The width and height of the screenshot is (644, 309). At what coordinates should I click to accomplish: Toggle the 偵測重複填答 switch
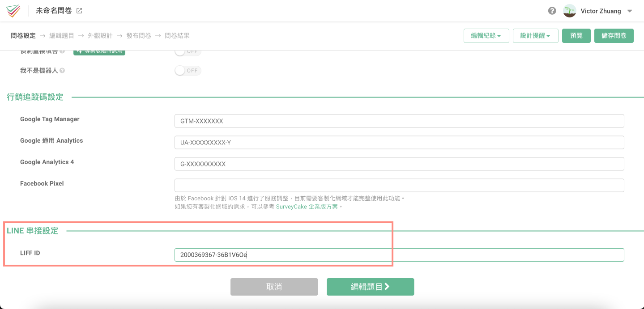tap(188, 52)
